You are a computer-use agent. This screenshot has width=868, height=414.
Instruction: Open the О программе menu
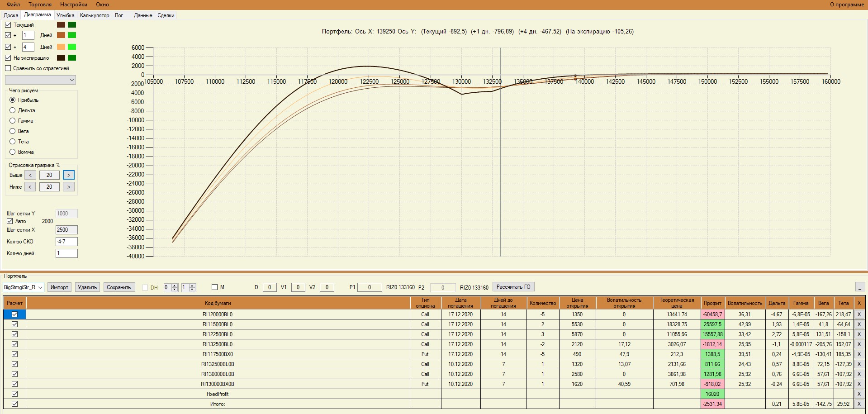coord(847,5)
